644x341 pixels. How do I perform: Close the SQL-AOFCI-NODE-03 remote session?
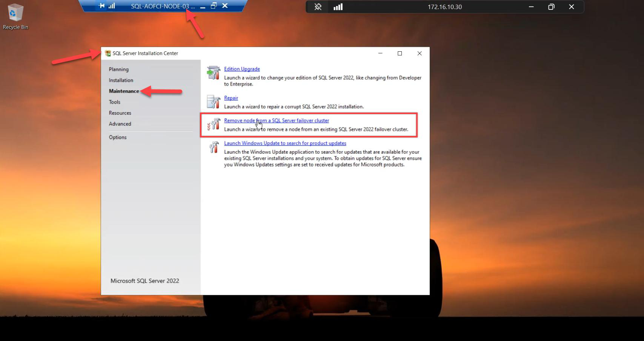pos(225,6)
